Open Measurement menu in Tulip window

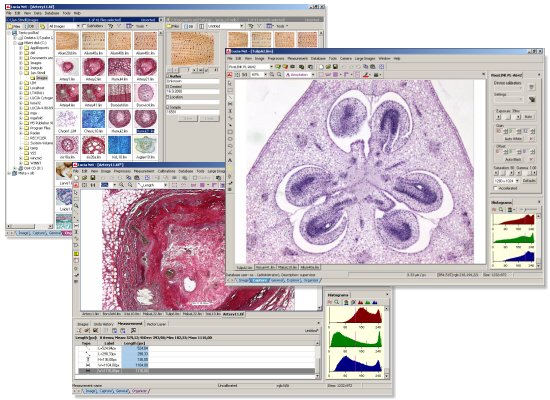click(x=297, y=58)
